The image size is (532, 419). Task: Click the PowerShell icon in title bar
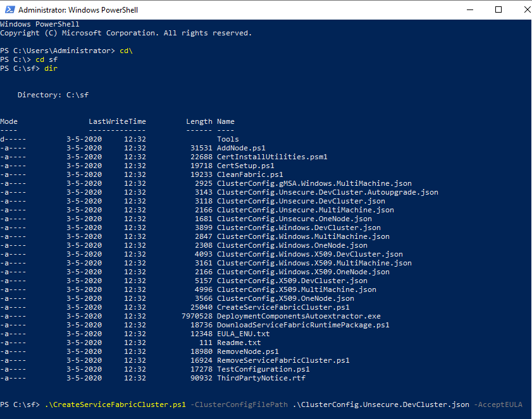coord(10,10)
